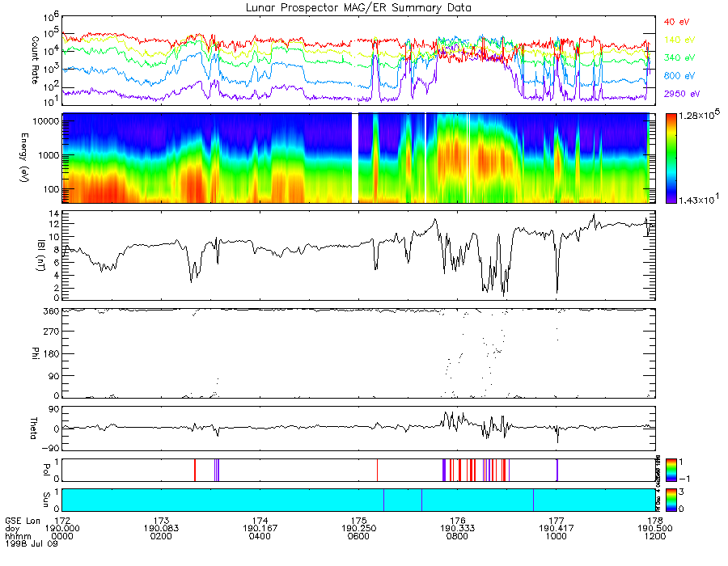This screenshot has height=566, width=728.
Task: Click the day-of-year value '190.250'
Action: pos(359,529)
